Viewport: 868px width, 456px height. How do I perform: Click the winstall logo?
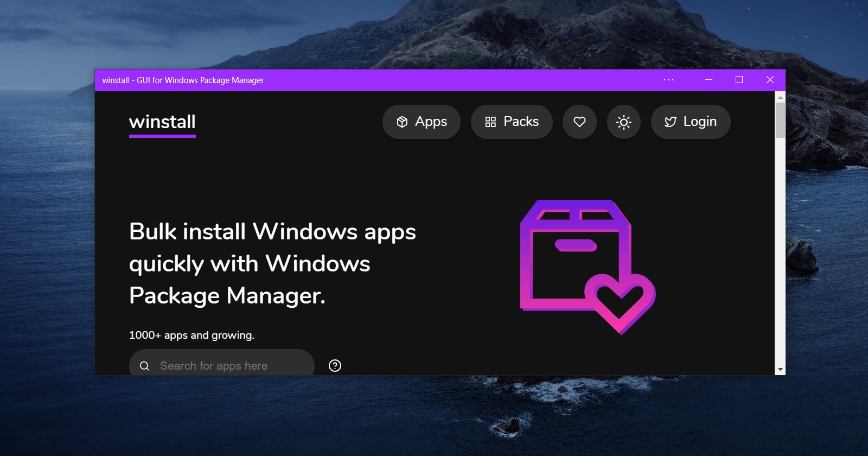(162, 122)
